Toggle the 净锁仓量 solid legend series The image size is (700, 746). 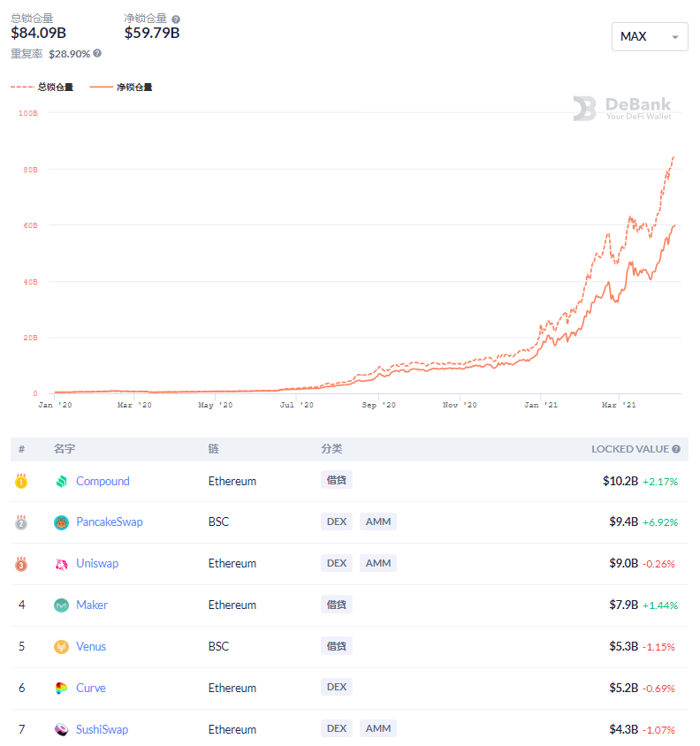[121, 88]
